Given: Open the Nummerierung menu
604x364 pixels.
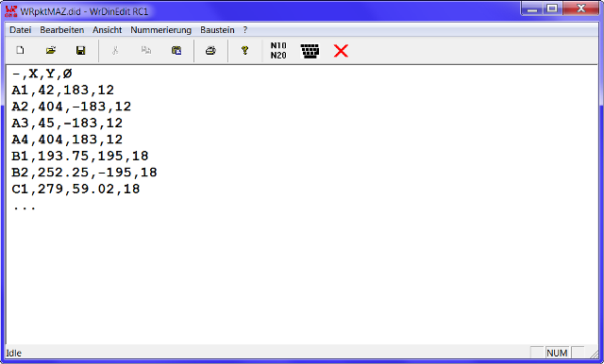Looking at the screenshot, I should 161,30.
